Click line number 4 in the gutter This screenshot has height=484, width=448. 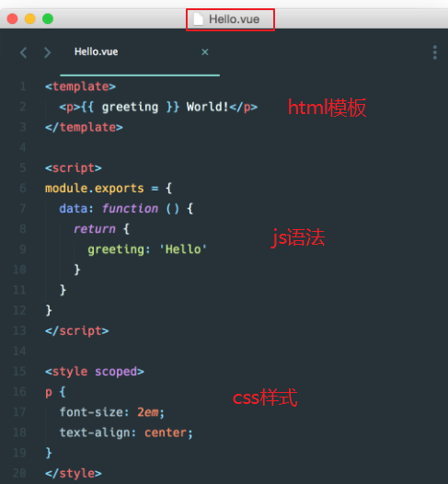pos(22,147)
